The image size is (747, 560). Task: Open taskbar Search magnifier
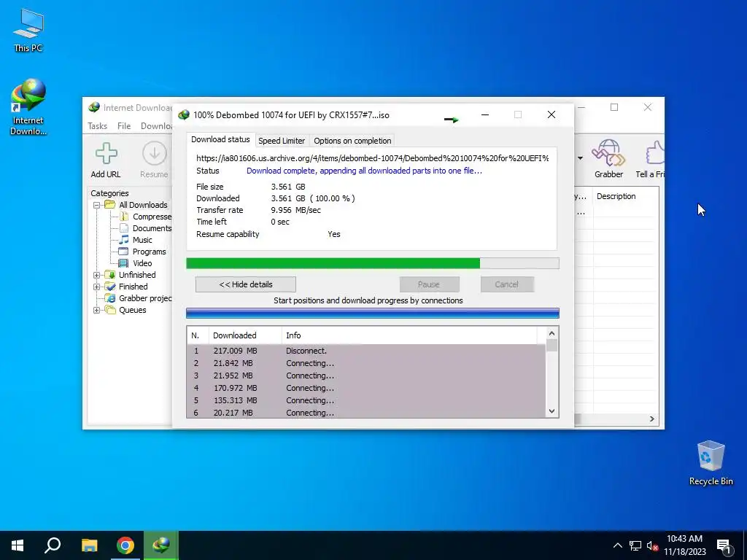coord(53,545)
